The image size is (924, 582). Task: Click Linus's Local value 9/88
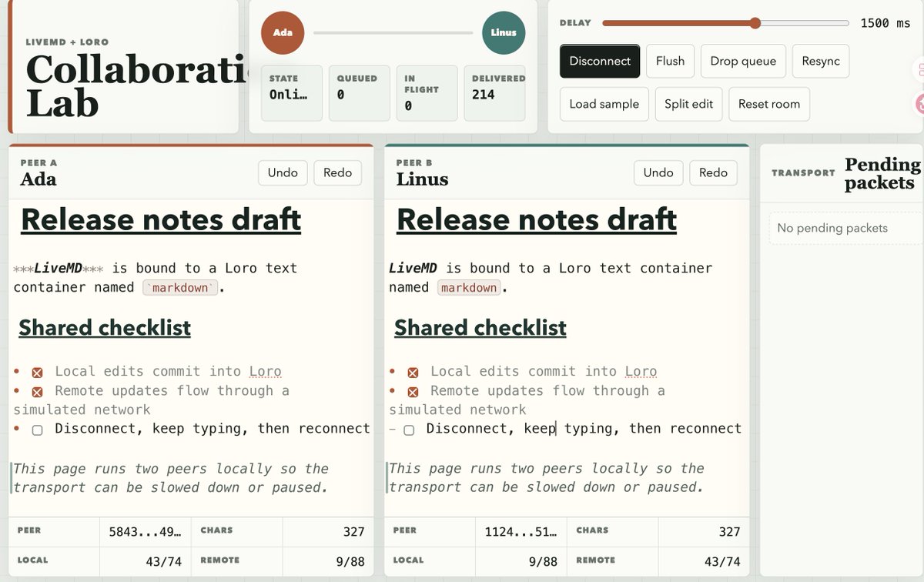click(543, 562)
